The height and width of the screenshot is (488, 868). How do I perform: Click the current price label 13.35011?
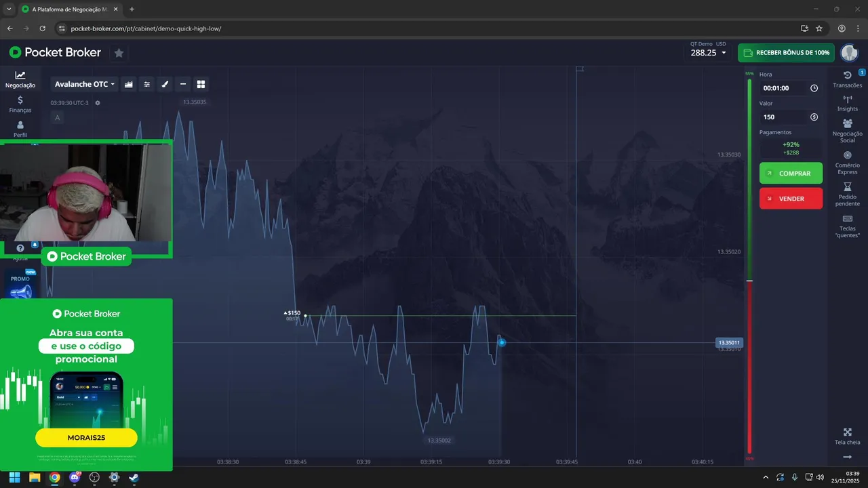pos(730,342)
